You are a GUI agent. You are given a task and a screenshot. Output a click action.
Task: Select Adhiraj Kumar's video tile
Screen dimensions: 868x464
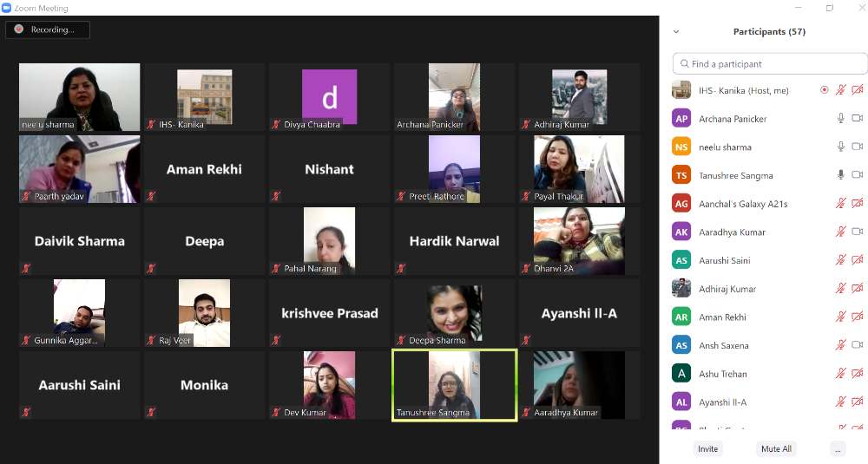pyautogui.click(x=580, y=97)
